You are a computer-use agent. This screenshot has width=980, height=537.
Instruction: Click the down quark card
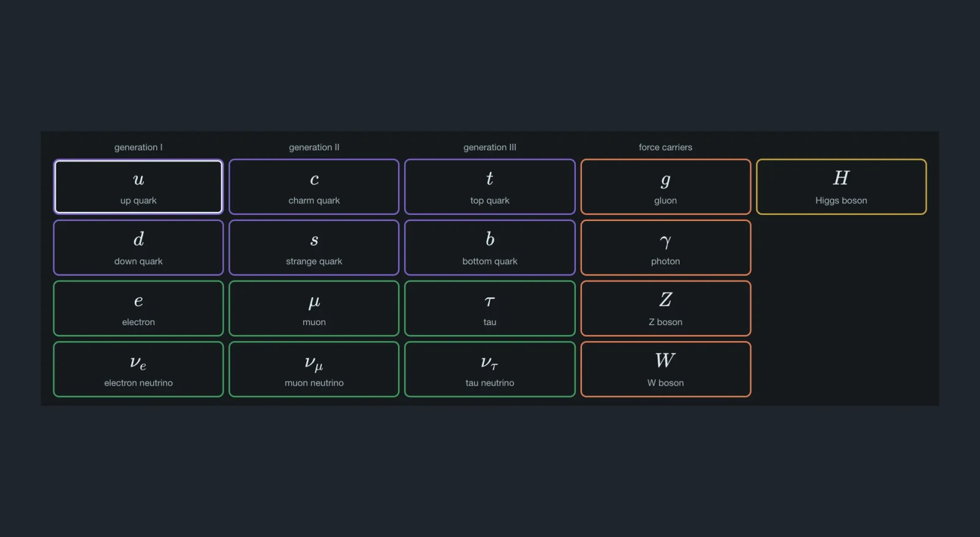(x=138, y=247)
